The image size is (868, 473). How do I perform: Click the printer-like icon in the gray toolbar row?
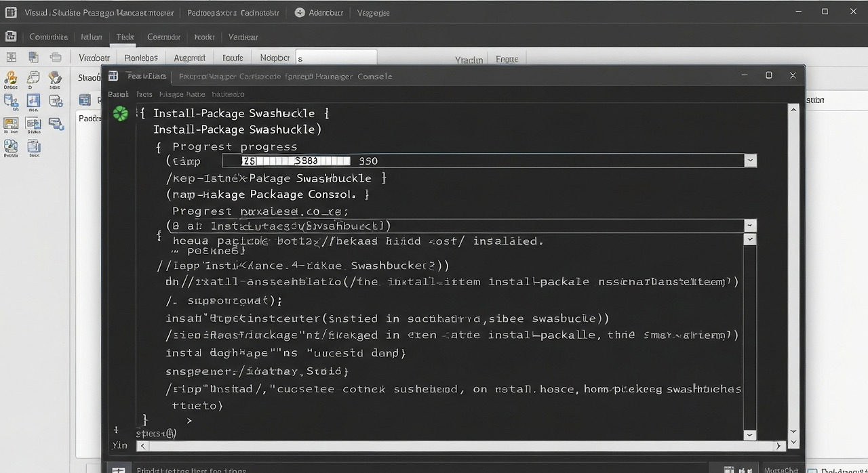click(x=56, y=58)
